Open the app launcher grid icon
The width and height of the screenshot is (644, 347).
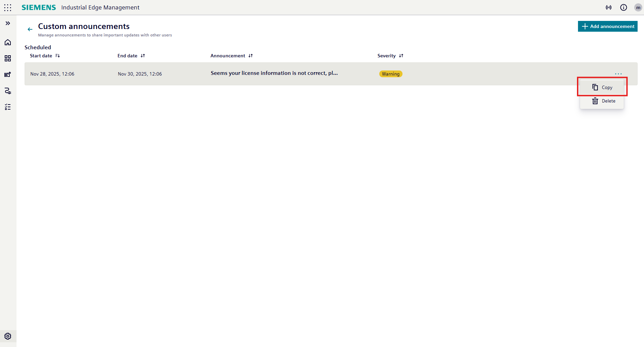tap(8, 7)
